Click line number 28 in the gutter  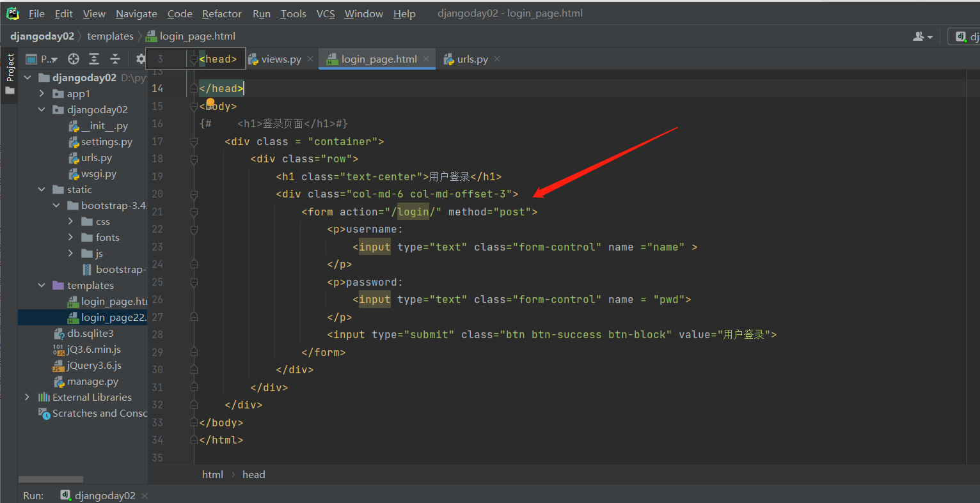click(x=157, y=335)
